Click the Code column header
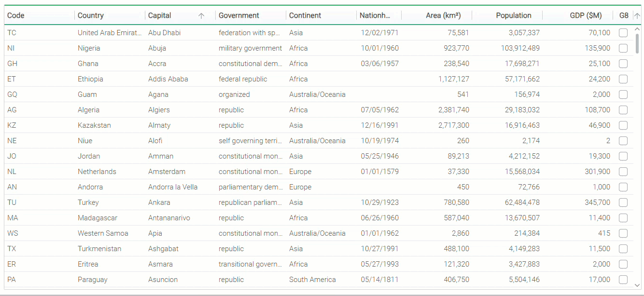The image size is (644, 296). click(16, 15)
